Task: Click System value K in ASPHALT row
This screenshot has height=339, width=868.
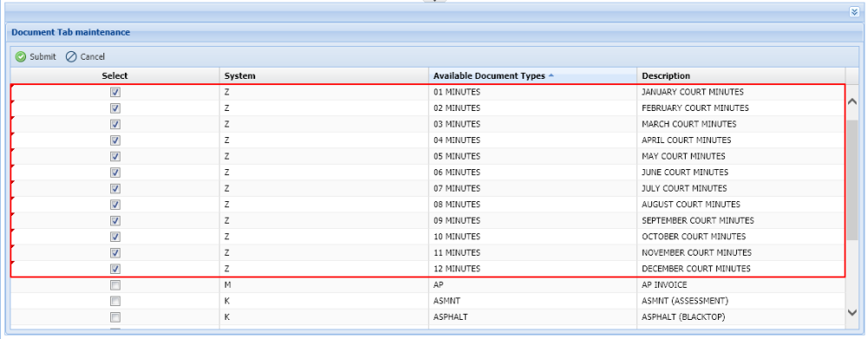Action: pos(227,316)
